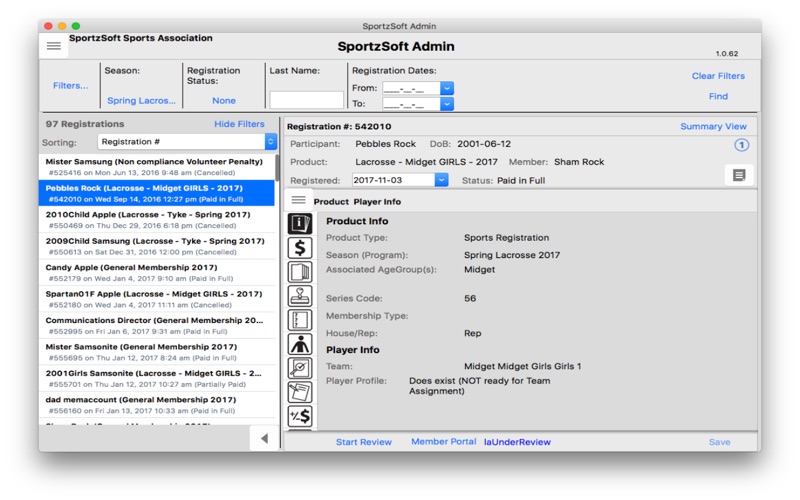800x500 pixels.
Task: Click Registration #: 542010 header
Action: 339,127
